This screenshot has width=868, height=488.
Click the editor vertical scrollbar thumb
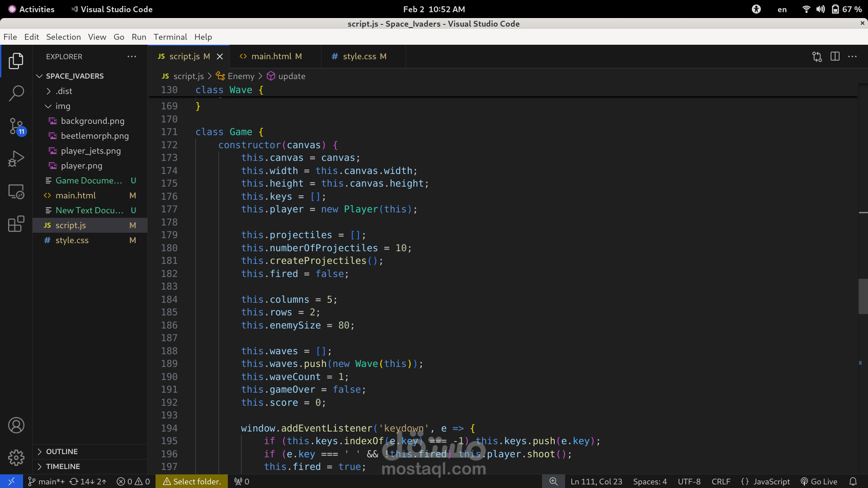(863, 296)
